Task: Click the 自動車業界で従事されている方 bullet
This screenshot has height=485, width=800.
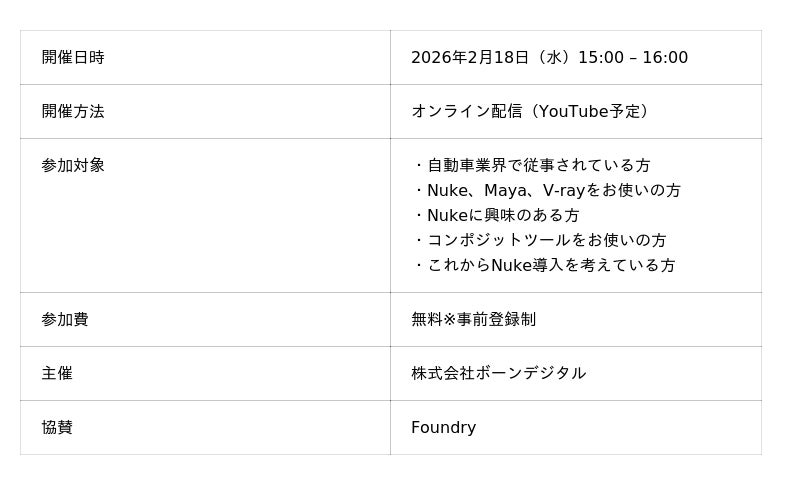Action: 538,166
